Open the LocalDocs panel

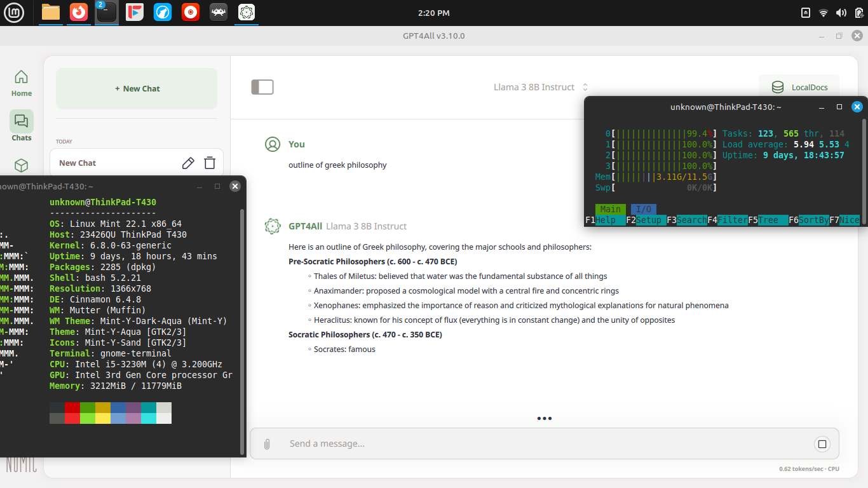(x=799, y=87)
